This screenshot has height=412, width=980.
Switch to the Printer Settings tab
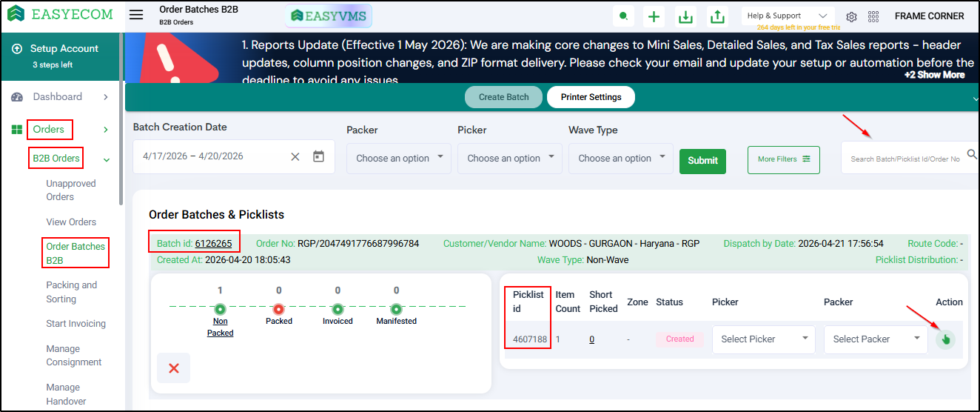coord(591,97)
